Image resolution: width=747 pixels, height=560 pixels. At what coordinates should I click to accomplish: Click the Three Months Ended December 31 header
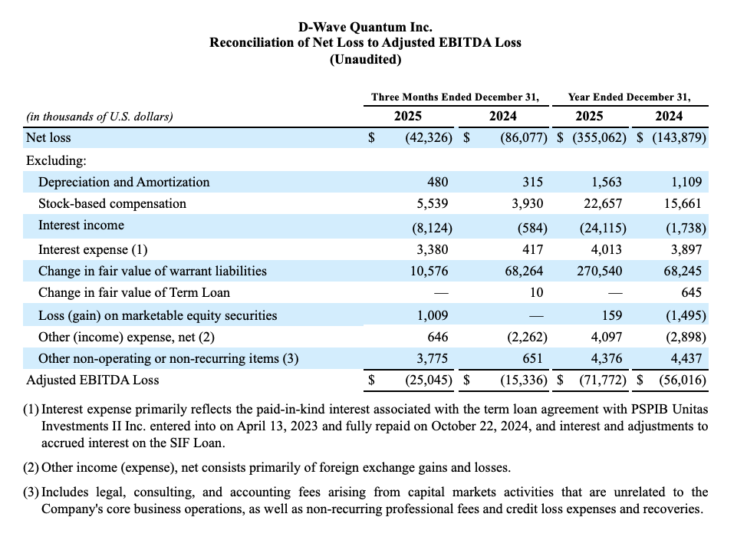click(455, 97)
